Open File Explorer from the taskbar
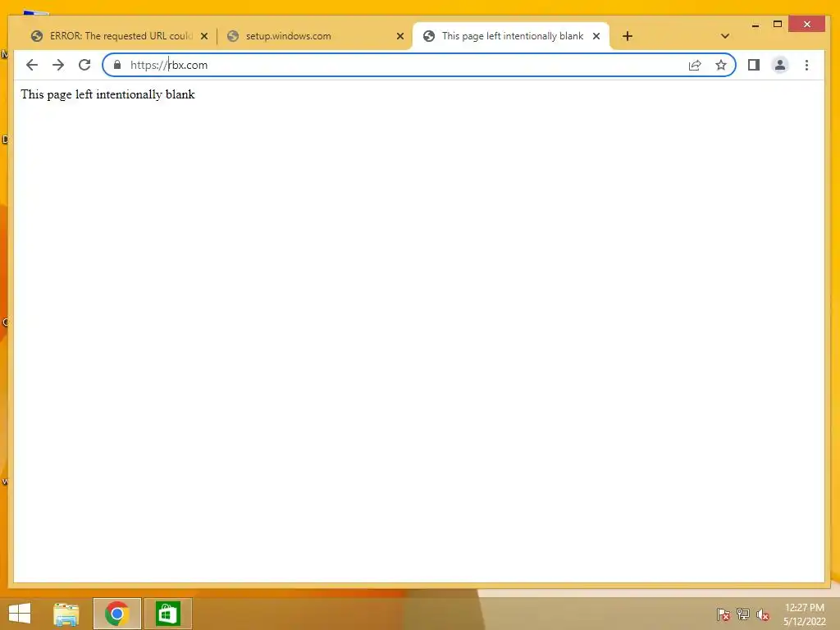The width and height of the screenshot is (840, 630). tap(66, 614)
